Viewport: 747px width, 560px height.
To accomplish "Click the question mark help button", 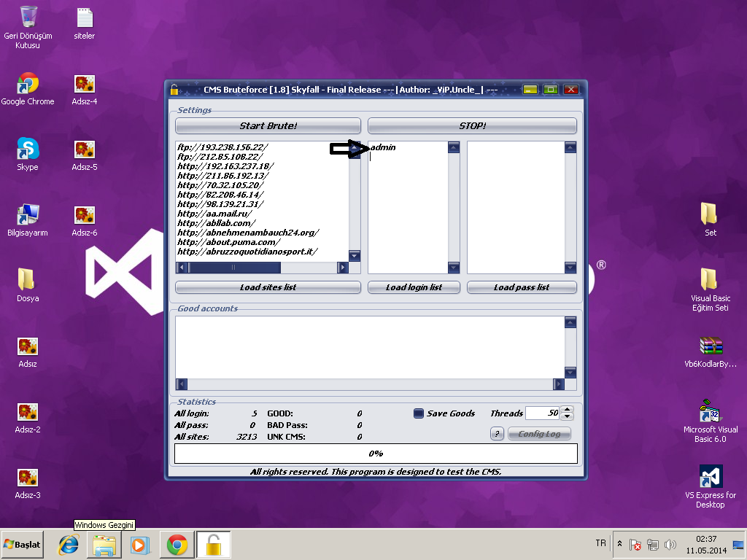I will [497, 434].
